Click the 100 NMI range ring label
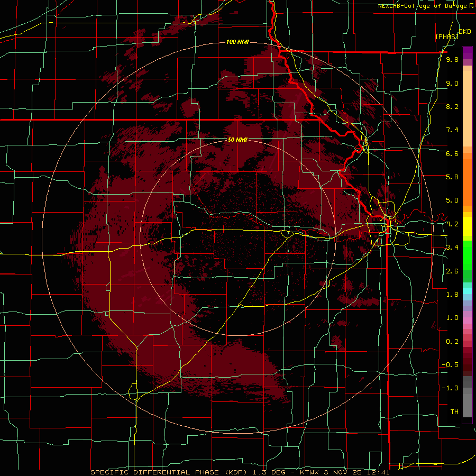Screen dimensions: 476x476 click(237, 42)
